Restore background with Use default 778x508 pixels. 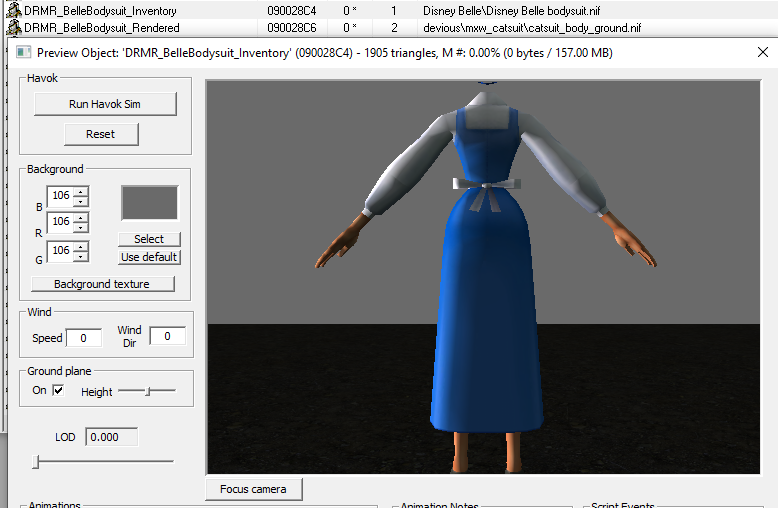point(149,257)
